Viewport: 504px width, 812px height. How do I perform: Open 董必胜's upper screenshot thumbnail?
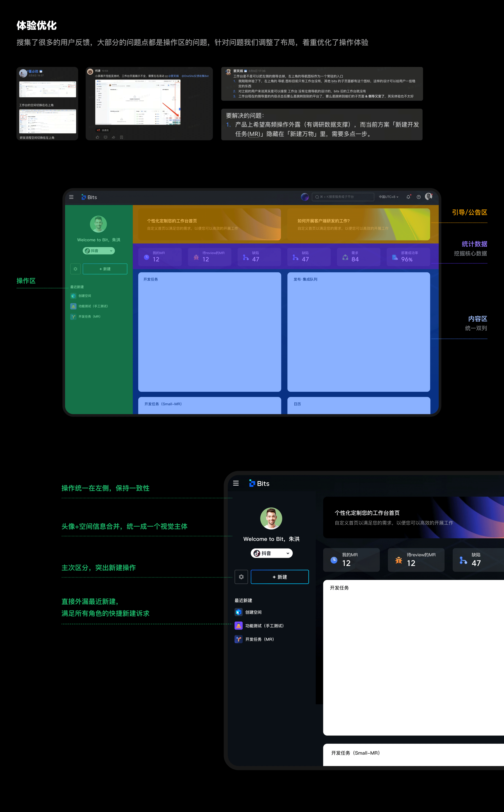pos(48,89)
